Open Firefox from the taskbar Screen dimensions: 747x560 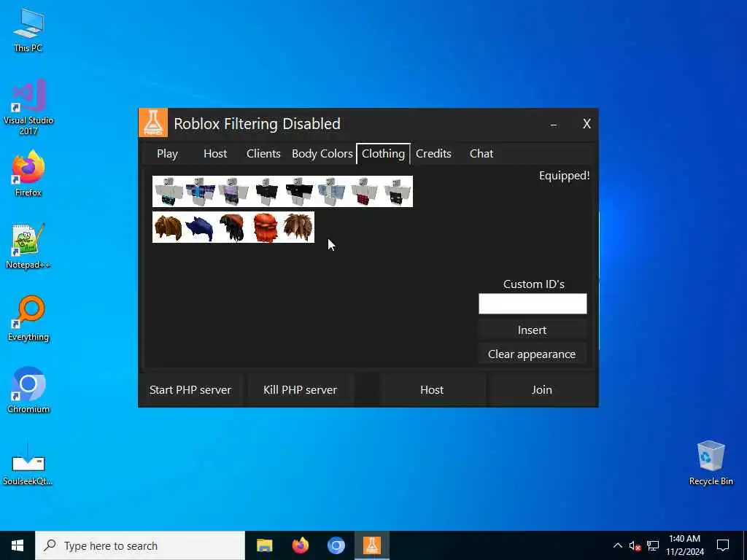coord(300,545)
